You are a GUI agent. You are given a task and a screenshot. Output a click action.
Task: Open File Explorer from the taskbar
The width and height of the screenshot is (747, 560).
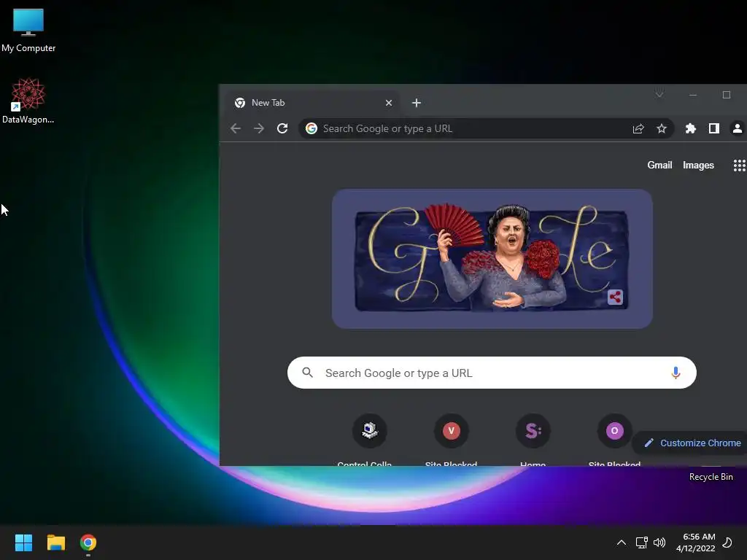[x=55, y=542]
